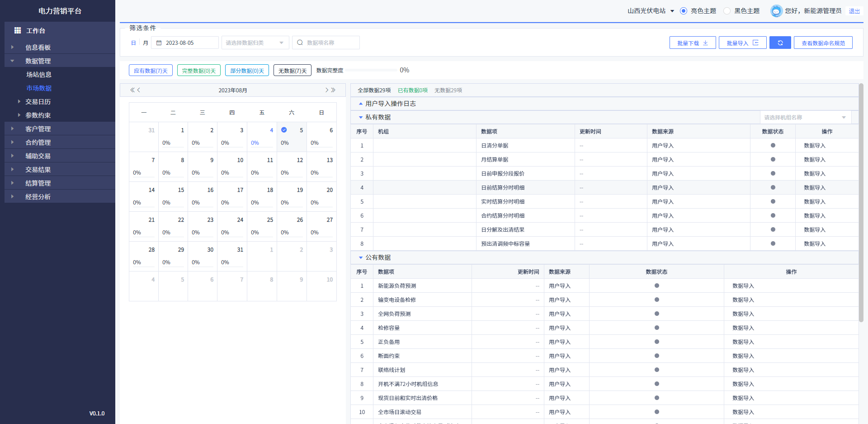868x424 pixels.
Task: Click status dot for 月结算单据 row
Action: [x=773, y=159]
